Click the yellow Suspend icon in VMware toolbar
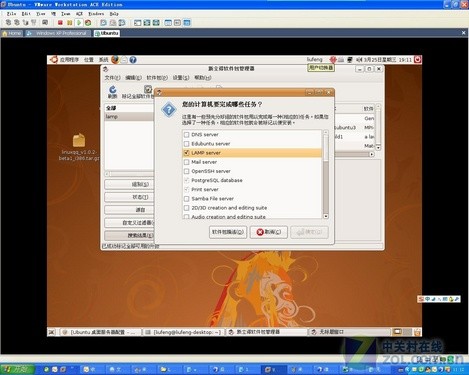The width and height of the screenshot is (469, 375). [x=69, y=23]
